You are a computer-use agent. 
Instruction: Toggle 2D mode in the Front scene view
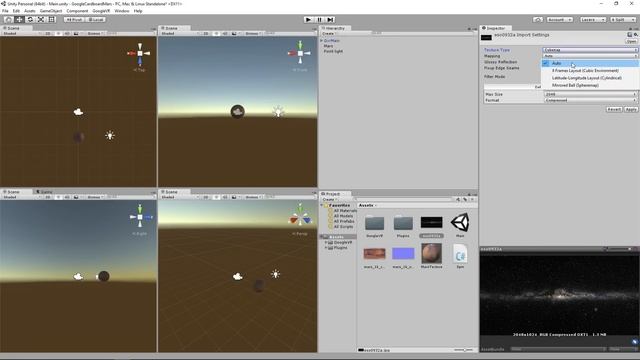coord(206,33)
